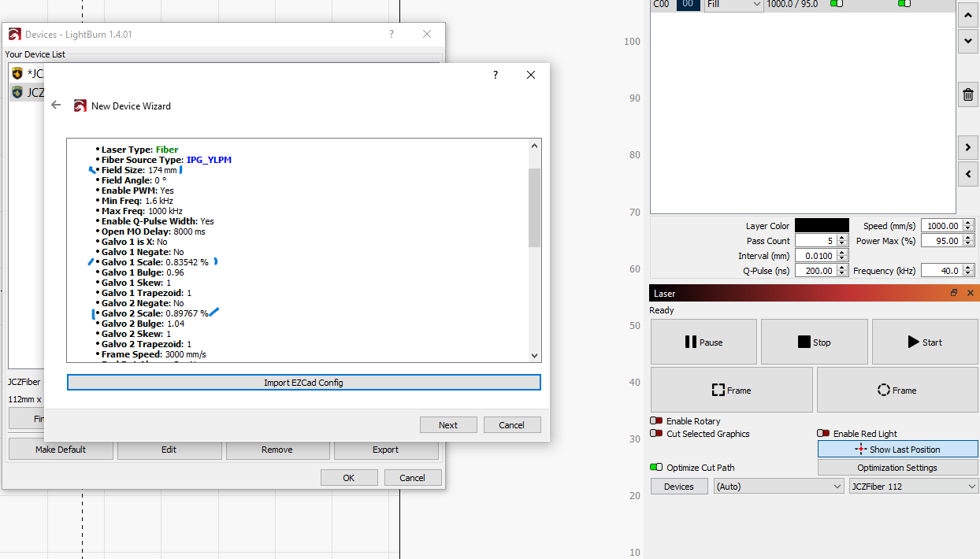980x559 pixels.
Task: Toggle the C00 layer output switch
Action: (837, 4)
